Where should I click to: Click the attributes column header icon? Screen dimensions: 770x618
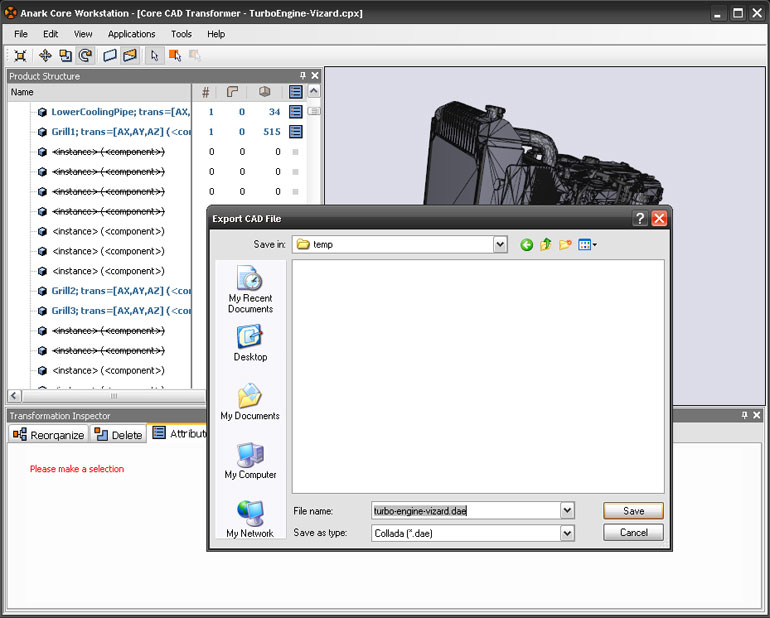296,92
